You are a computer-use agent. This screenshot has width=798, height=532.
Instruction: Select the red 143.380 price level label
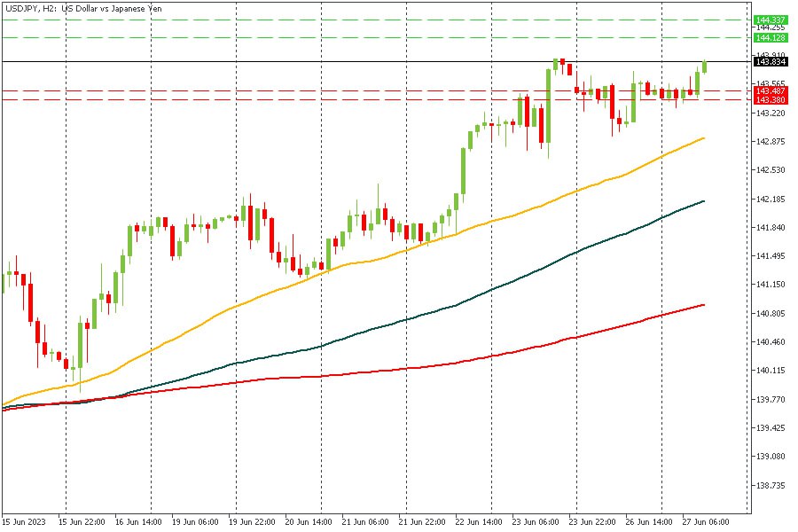(771, 100)
